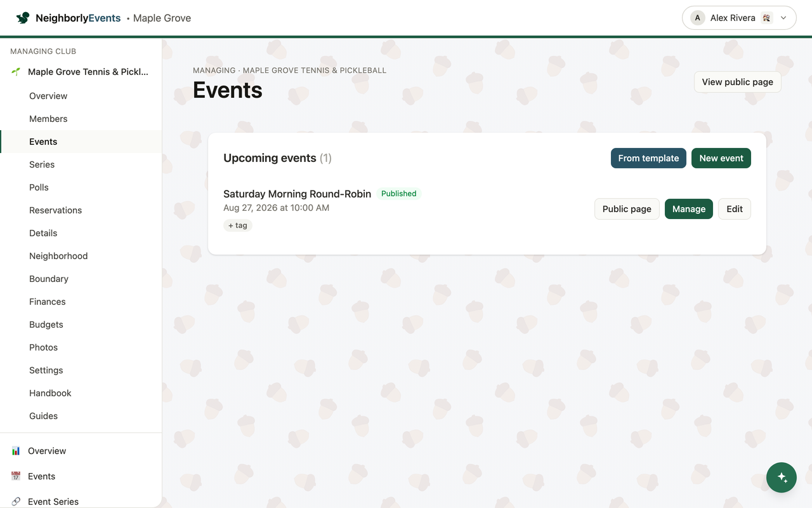Click the NeighborlyEvents squirrel logo icon
This screenshot has height=508, width=812.
(23, 18)
